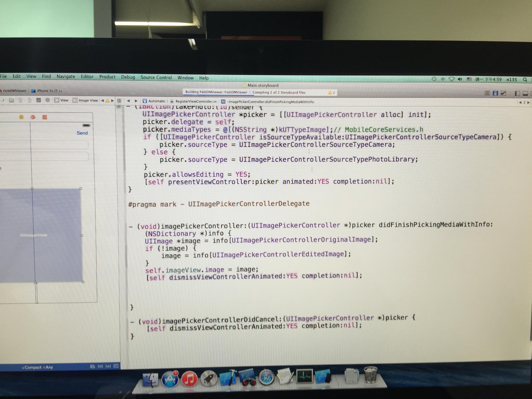The width and height of the screenshot is (532, 399).
Task: Select the Image View jump bar item
Action: (85, 100)
